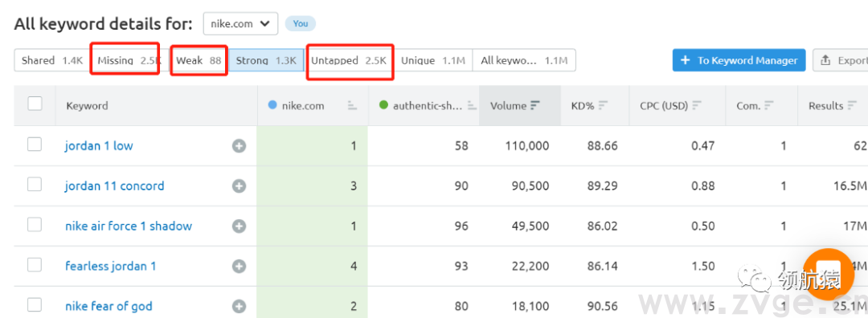Click the 86.02 KD% value

pyautogui.click(x=602, y=226)
